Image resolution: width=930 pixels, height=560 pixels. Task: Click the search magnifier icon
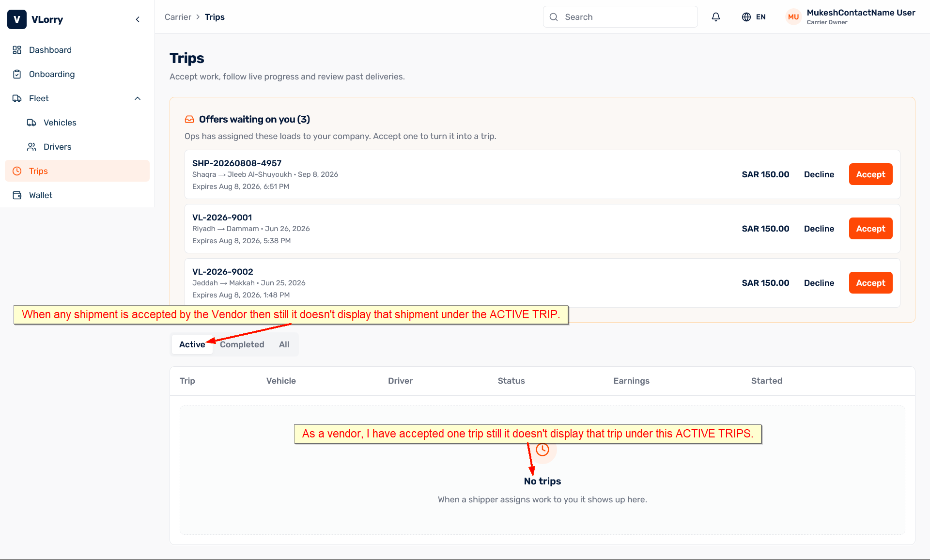554,17
